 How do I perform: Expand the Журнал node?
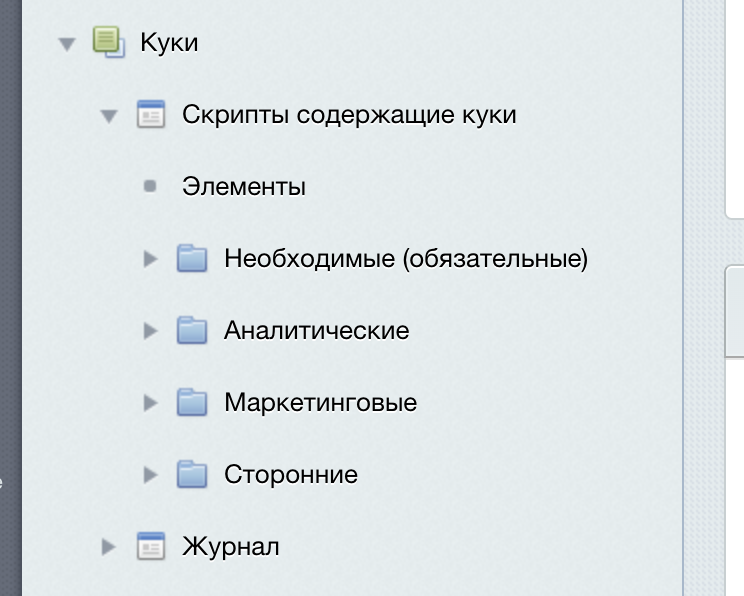[x=109, y=547]
